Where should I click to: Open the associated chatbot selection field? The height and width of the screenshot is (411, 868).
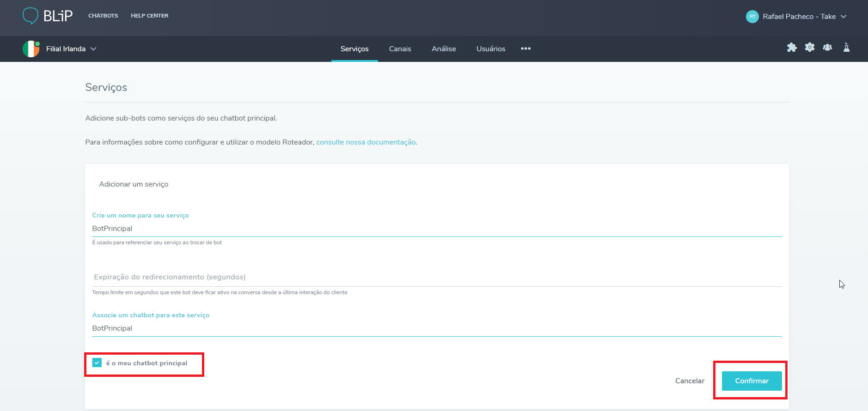[436, 328]
